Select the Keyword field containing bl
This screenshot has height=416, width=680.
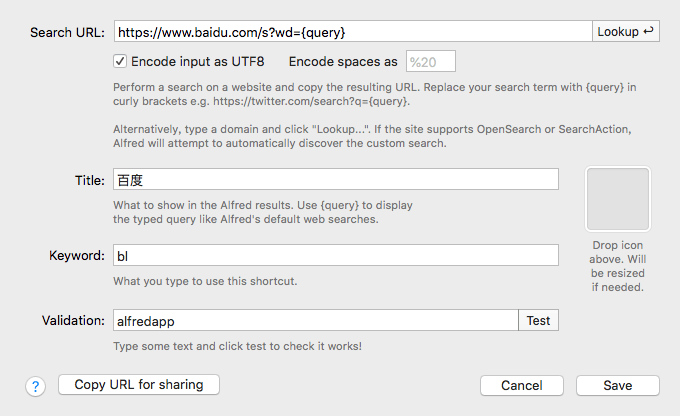click(x=336, y=255)
